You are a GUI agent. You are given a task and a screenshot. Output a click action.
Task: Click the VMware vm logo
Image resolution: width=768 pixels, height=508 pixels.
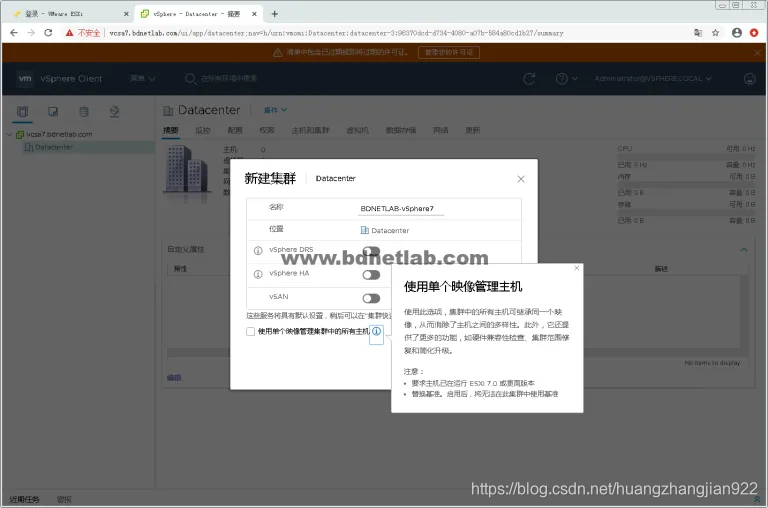(25, 78)
